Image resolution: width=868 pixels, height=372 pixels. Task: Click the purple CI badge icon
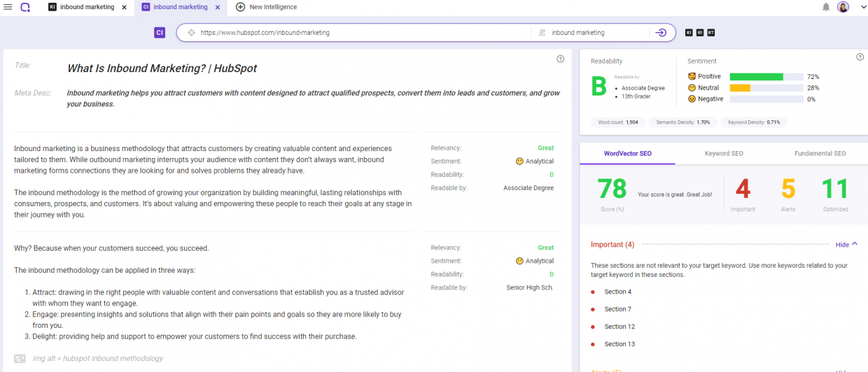[x=160, y=32]
